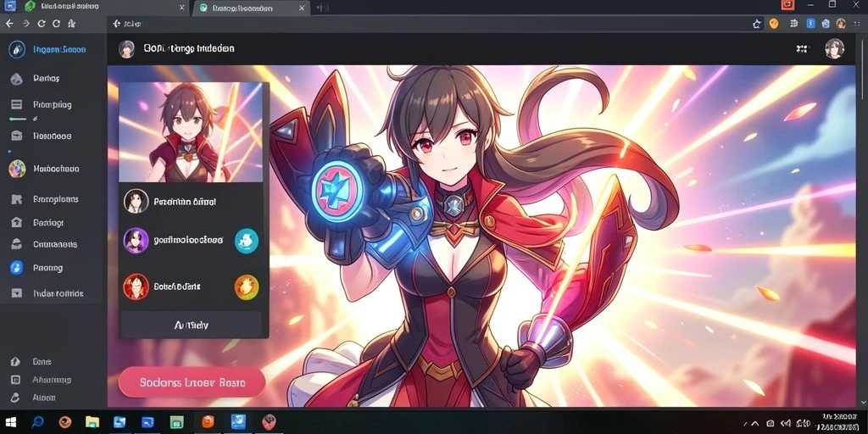Click the blue circle logo atop sidebar

pos(17,49)
